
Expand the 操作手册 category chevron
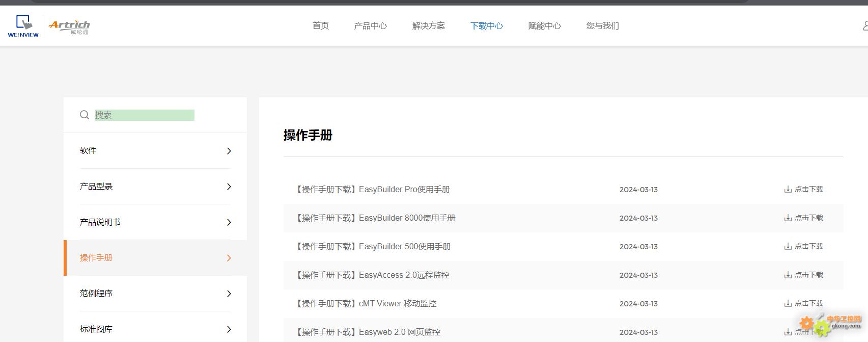[229, 258]
